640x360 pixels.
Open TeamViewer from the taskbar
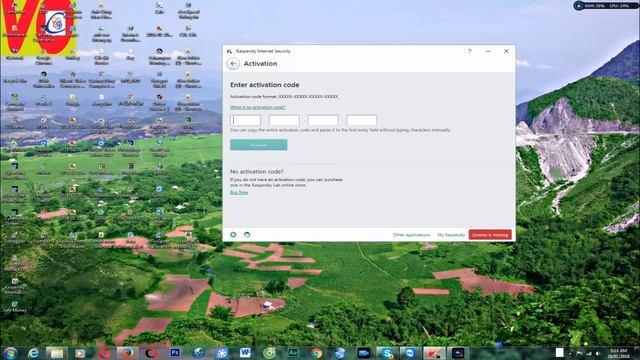[409, 353]
